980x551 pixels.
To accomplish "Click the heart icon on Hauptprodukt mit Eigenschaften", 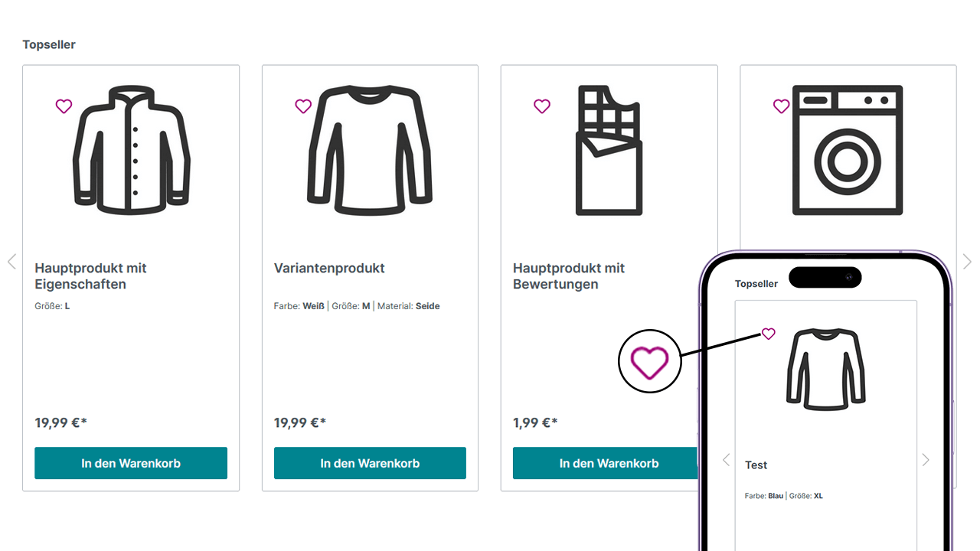I will [x=64, y=106].
